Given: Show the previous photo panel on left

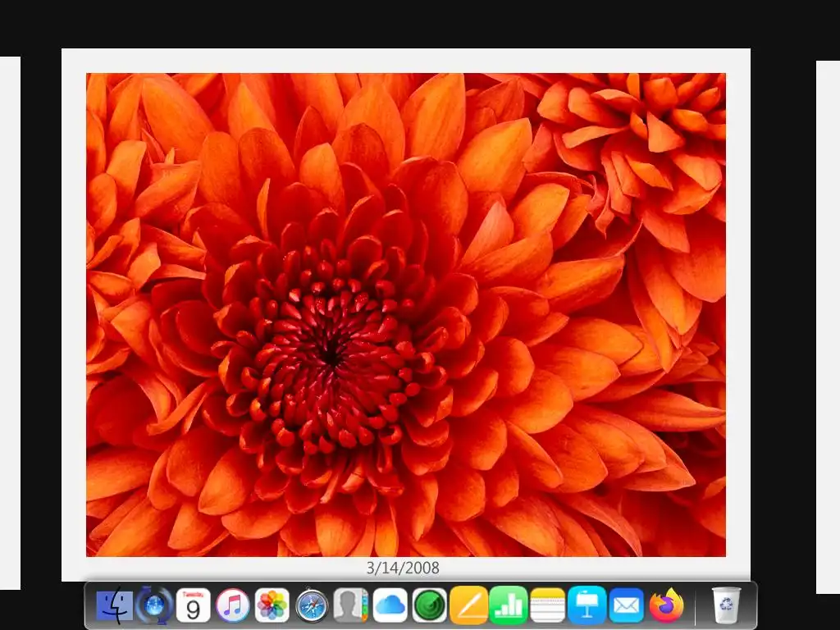Looking at the screenshot, I should (10, 323).
